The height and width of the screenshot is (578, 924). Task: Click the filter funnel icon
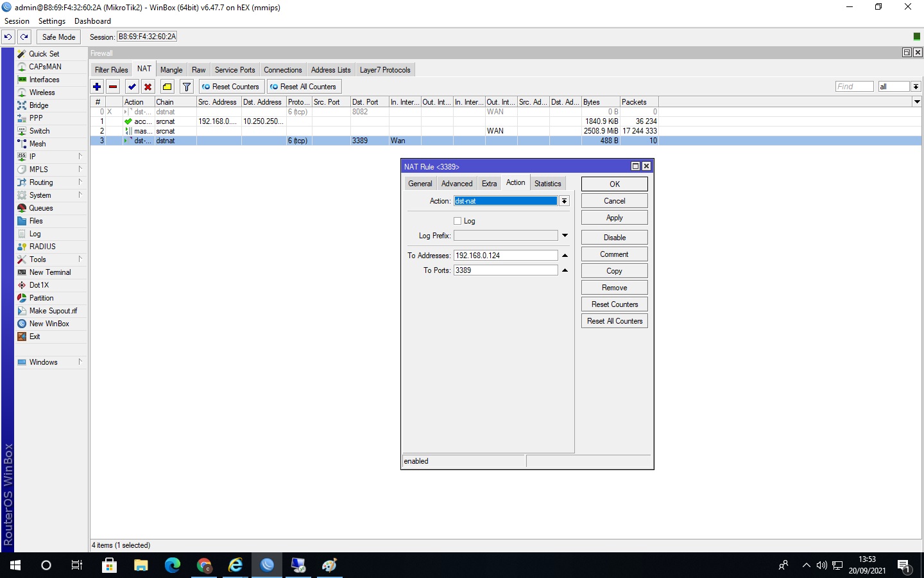coord(187,87)
